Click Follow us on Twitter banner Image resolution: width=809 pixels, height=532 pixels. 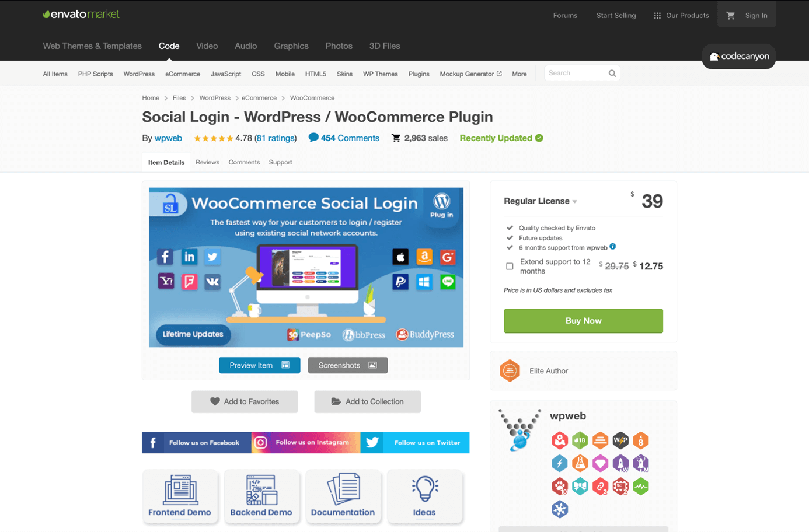[415, 443]
